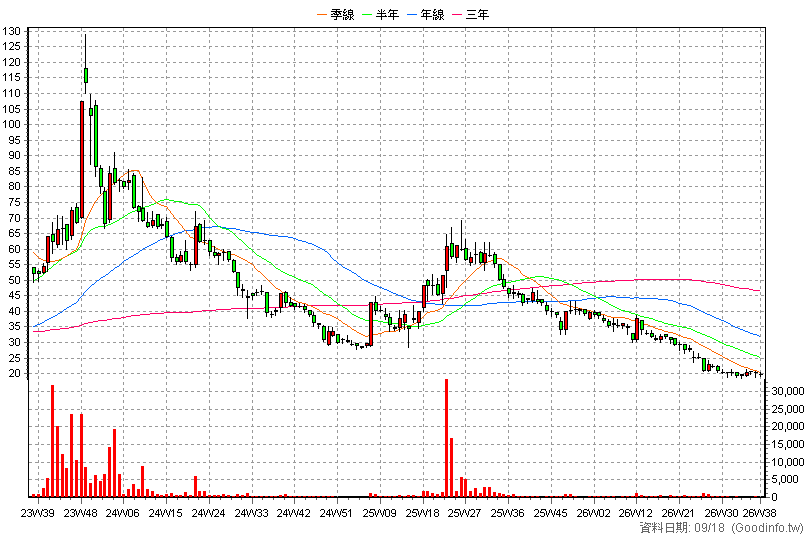Click the 26W21 week label
The width and height of the screenshot is (808, 540).
click(678, 513)
